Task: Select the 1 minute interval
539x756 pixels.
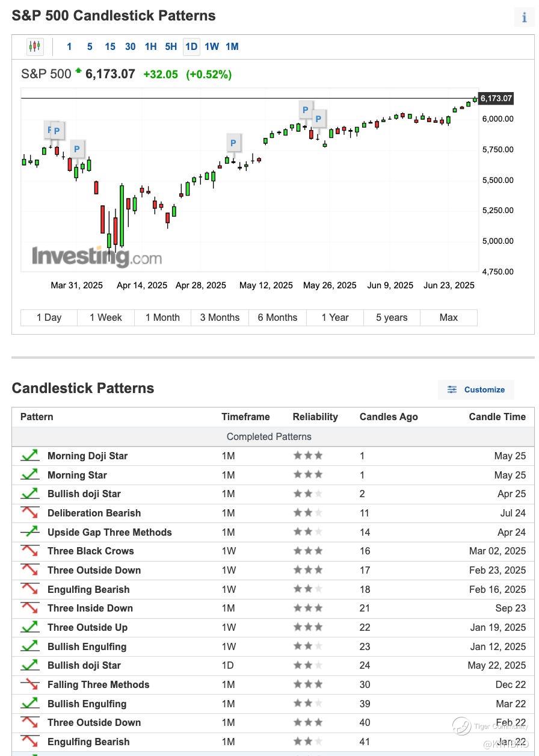Action: click(69, 46)
